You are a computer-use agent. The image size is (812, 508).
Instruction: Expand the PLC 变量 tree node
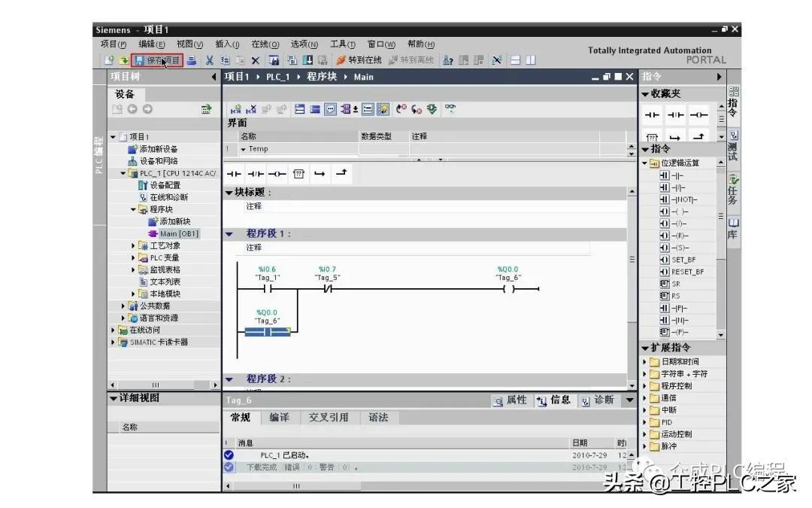[x=133, y=257]
